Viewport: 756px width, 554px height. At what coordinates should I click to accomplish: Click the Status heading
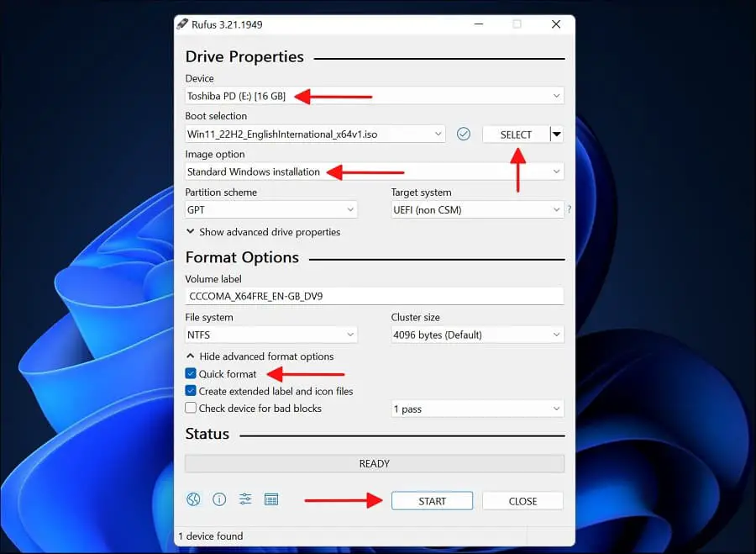coord(207,433)
